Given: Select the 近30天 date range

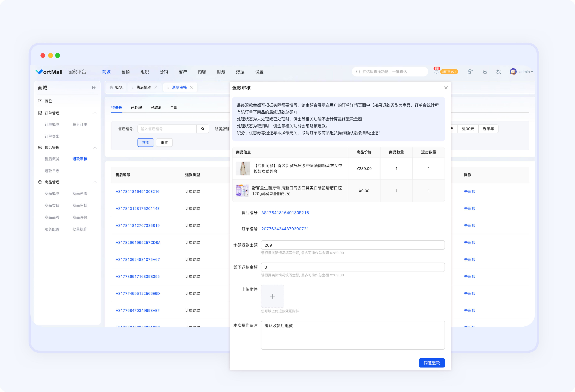Looking at the screenshot, I should point(468,129).
